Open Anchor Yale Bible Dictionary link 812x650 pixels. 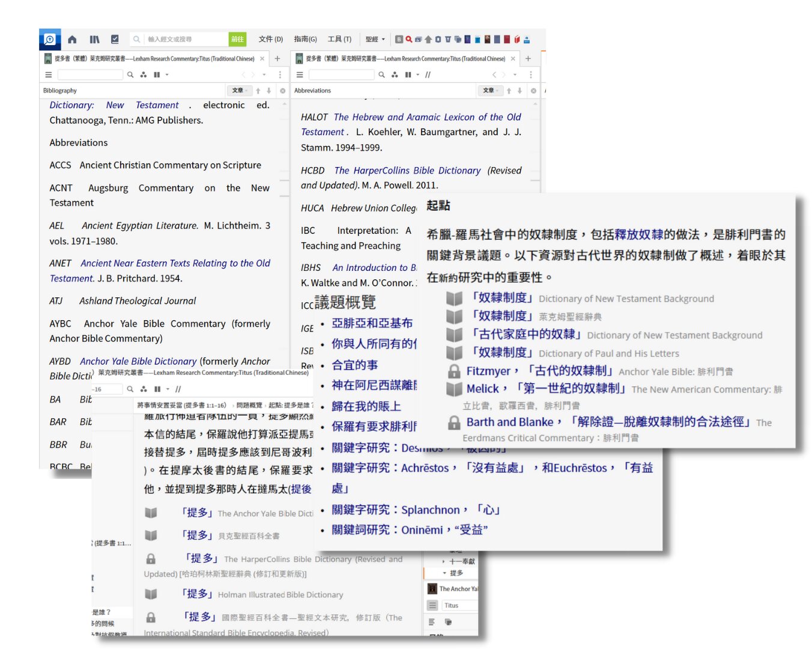(x=138, y=361)
